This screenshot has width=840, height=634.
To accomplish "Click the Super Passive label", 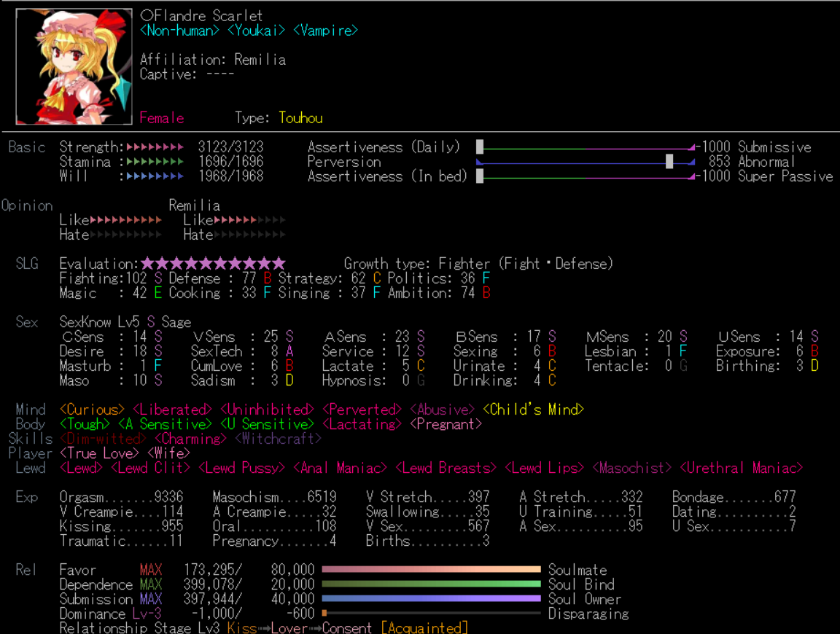I will [x=785, y=176].
